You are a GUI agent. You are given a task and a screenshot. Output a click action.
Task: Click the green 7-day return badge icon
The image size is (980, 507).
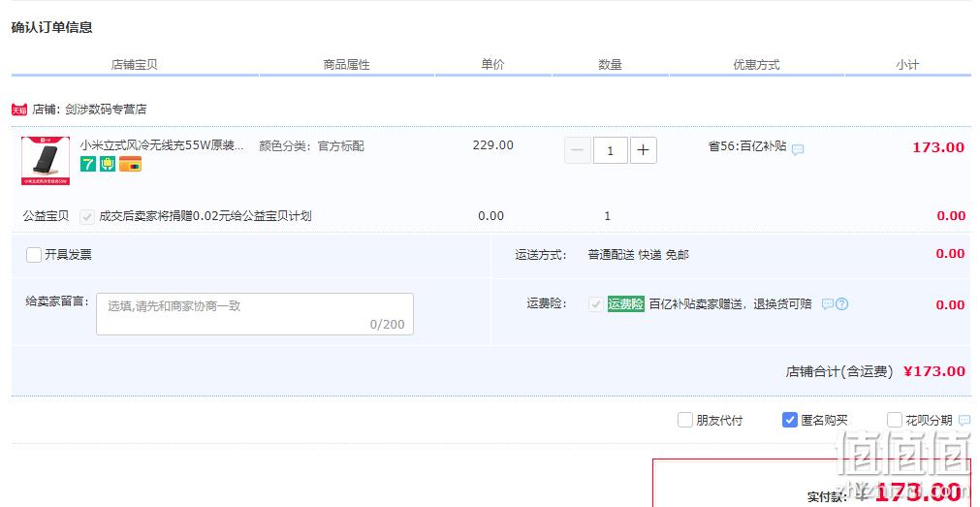coord(88,164)
